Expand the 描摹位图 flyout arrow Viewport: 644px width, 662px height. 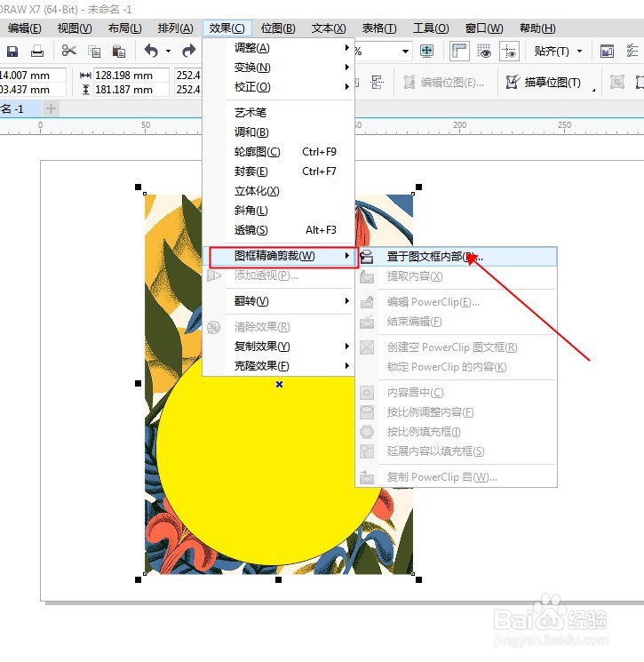tap(593, 90)
